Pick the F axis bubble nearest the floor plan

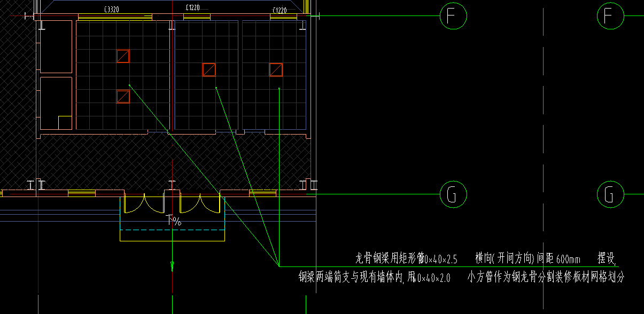tap(453, 16)
